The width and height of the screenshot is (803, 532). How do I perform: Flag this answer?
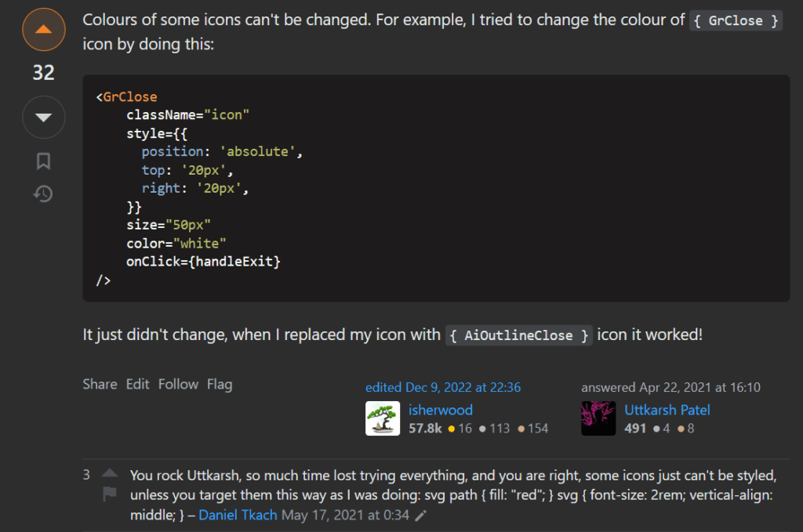[220, 384]
